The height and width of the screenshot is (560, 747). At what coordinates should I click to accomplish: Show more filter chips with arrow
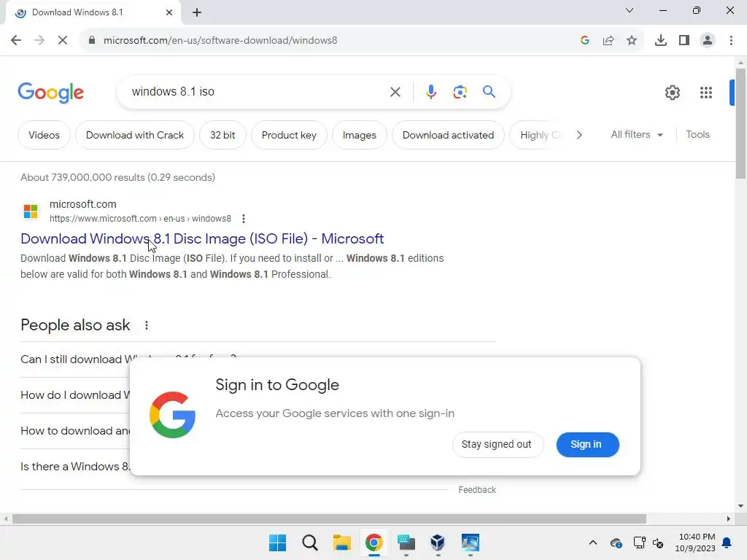[578, 135]
